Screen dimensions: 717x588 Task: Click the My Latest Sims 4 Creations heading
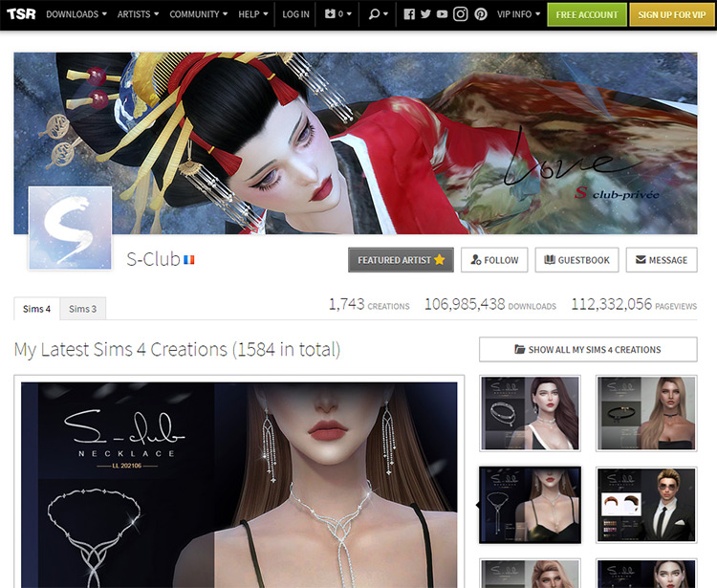pos(177,350)
